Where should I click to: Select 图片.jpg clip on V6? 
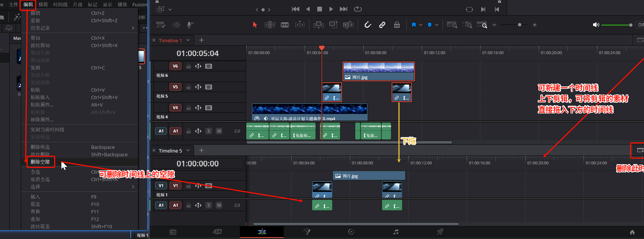379,71
